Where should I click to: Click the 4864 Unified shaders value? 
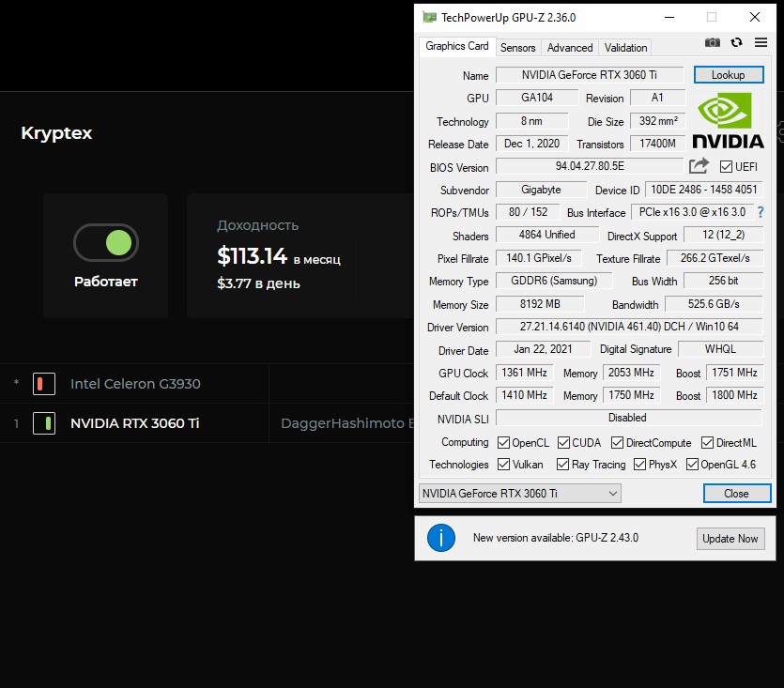(547, 235)
